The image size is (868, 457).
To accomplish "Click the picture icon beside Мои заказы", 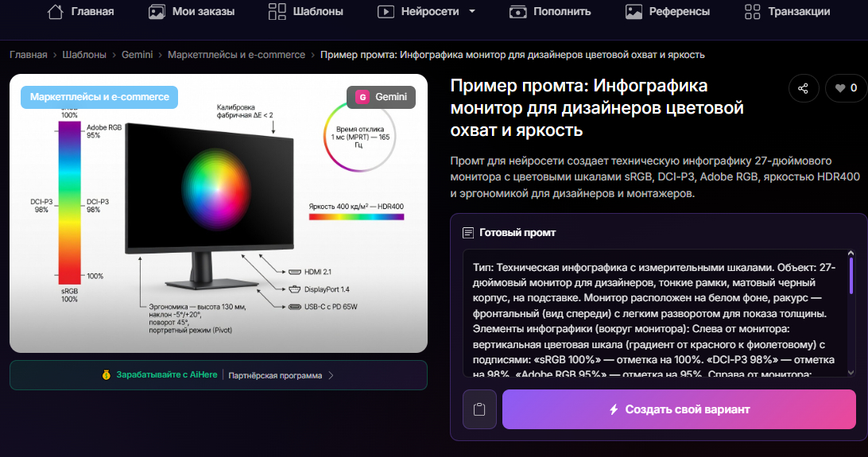I will [x=157, y=12].
